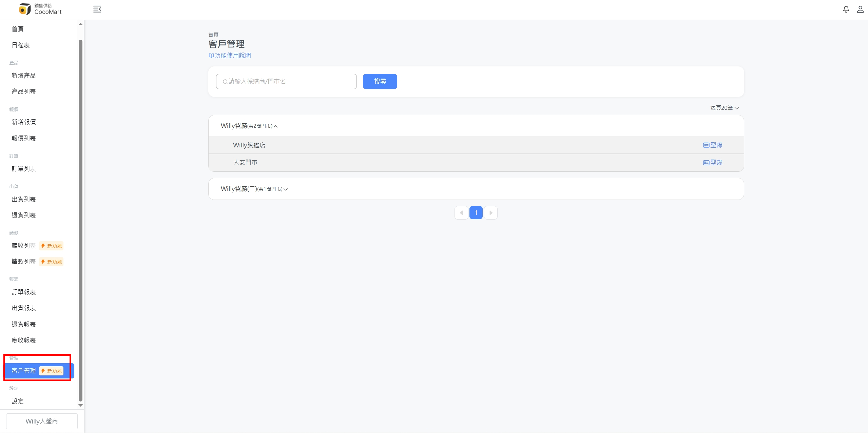Open 訂單列表 in the sidebar
The width and height of the screenshot is (868, 433).
click(24, 169)
